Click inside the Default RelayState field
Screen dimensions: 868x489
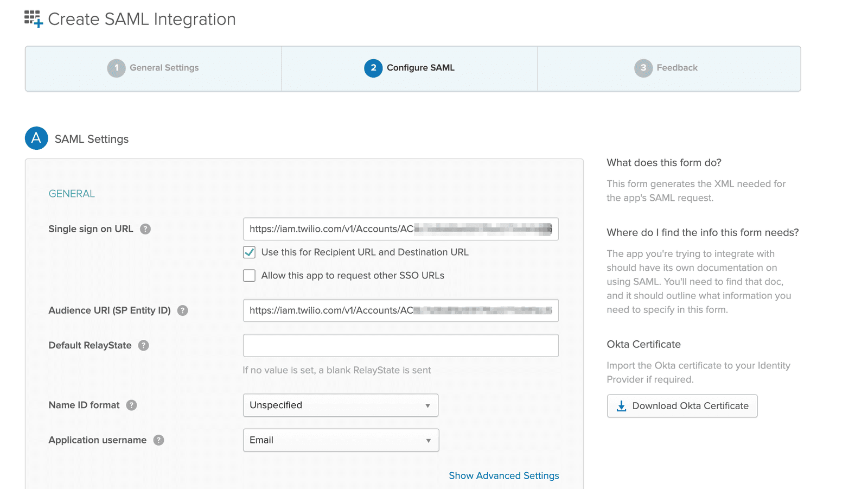[x=400, y=345]
